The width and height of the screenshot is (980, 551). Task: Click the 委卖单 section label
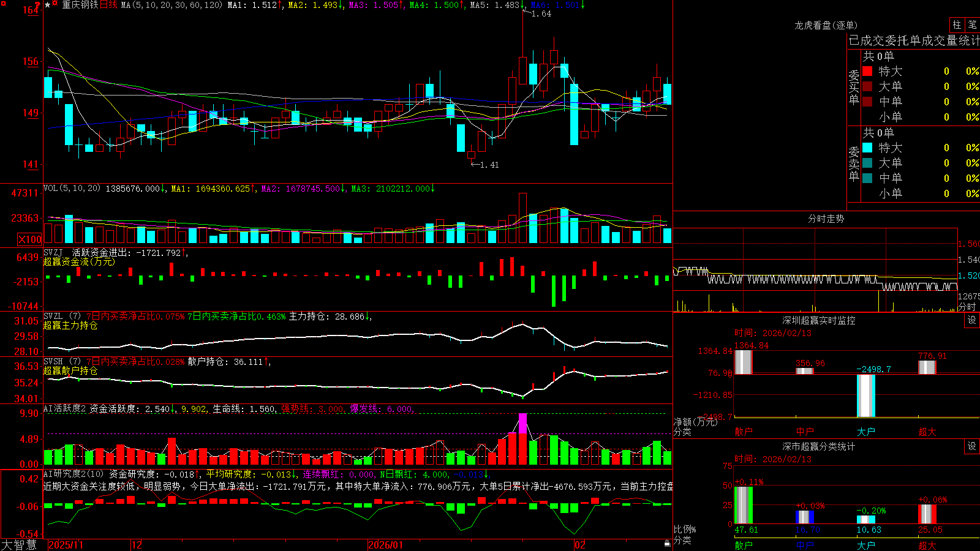pos(854,164)
